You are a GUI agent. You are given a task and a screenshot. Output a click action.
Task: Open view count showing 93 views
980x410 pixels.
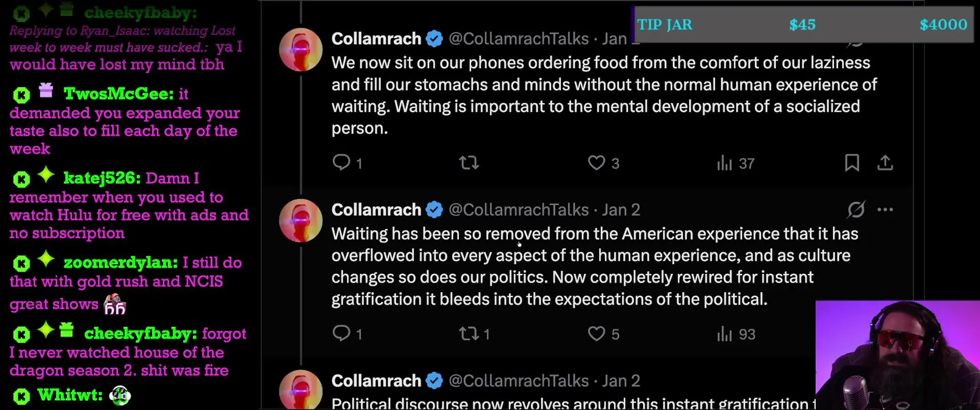point(735,334)
